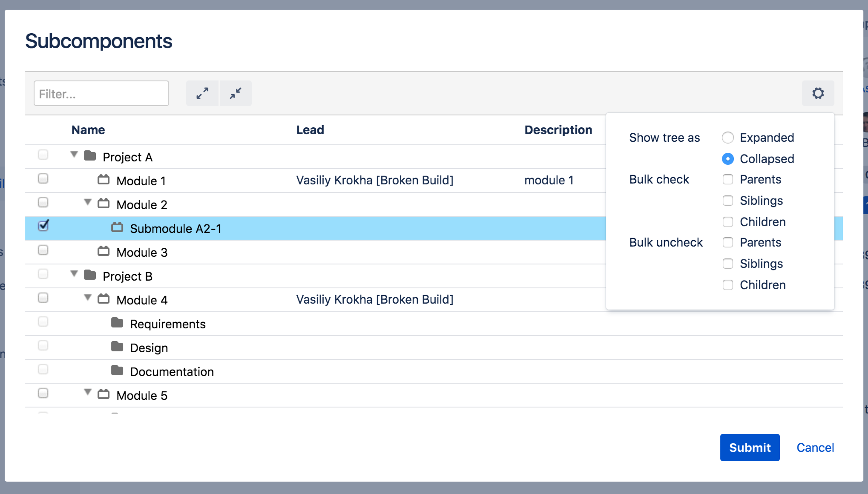Click the Filter input field

coord(101,94)
